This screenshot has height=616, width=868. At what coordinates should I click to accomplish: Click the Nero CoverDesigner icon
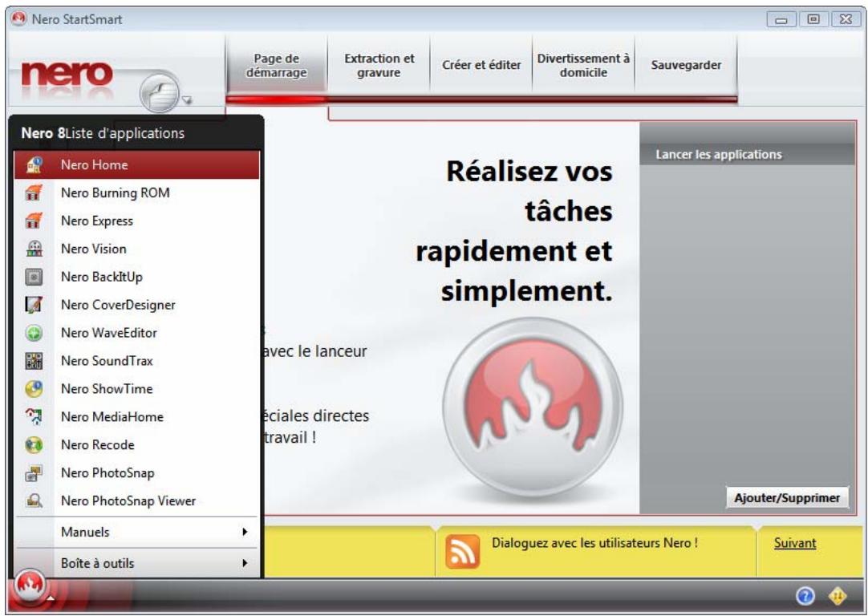coord(34,305)
